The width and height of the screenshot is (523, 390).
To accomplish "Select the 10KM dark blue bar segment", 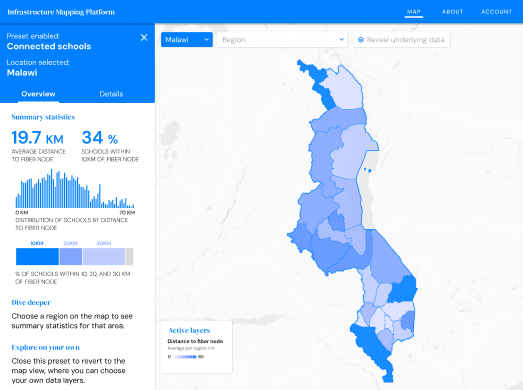I will [37, 257].
